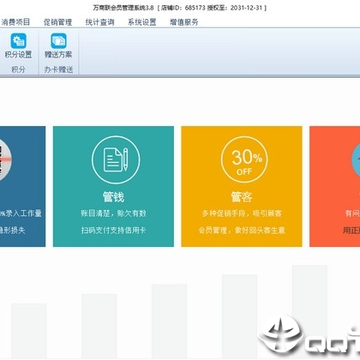Select the 积分 ribbon group label

[18, 70]
